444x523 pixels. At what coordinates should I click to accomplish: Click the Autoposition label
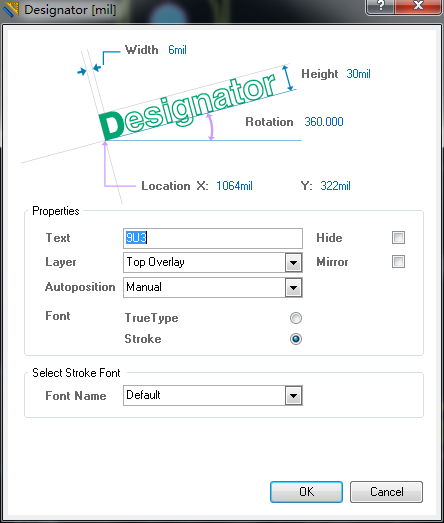tap(80, 287)
